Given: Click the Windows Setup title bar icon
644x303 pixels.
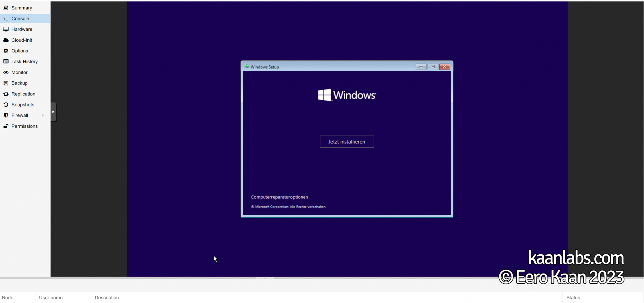Looking at the screenshot, I should [247, 67].
